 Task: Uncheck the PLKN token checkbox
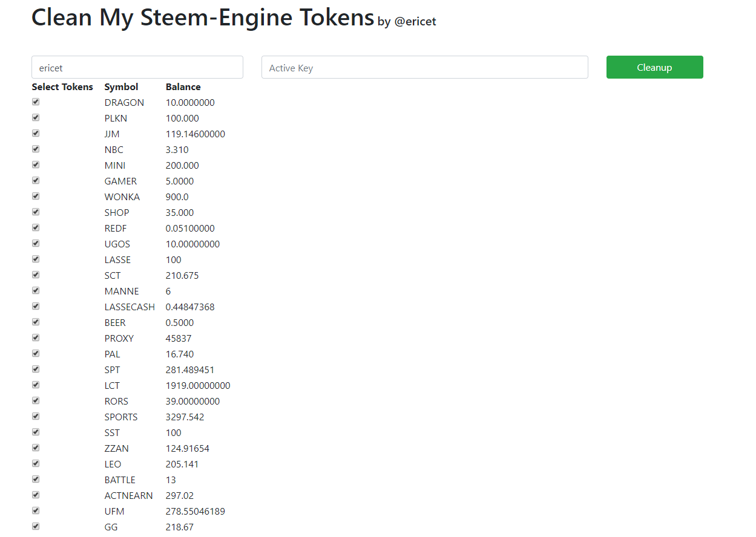pyautogui.click(x=36, y=117)
